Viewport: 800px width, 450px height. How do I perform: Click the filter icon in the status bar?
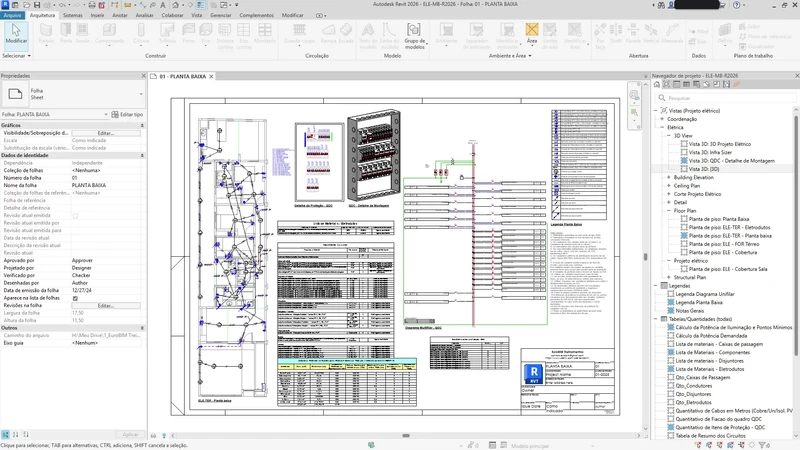[763, 445]
